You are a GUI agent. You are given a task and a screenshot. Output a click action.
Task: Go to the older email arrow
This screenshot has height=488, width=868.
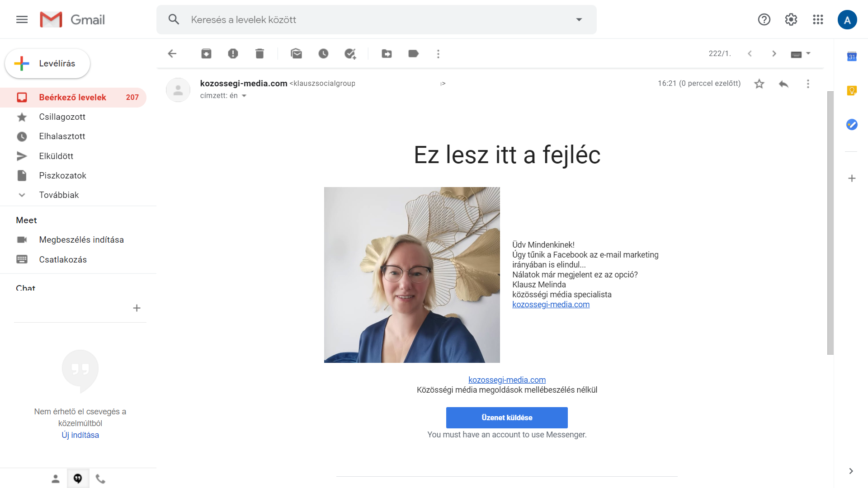pyautogui.click(x=774, y=54)
